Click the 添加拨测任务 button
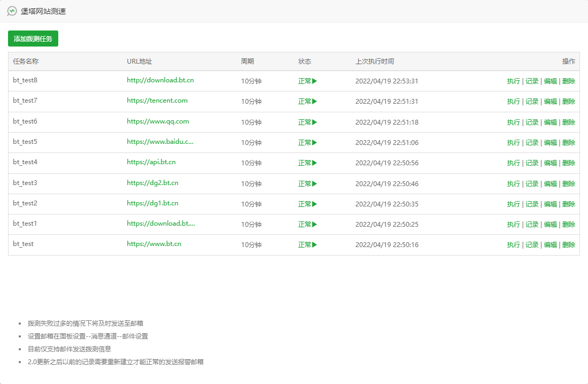Viewport: 588px width, 384px height. [33, 39]
